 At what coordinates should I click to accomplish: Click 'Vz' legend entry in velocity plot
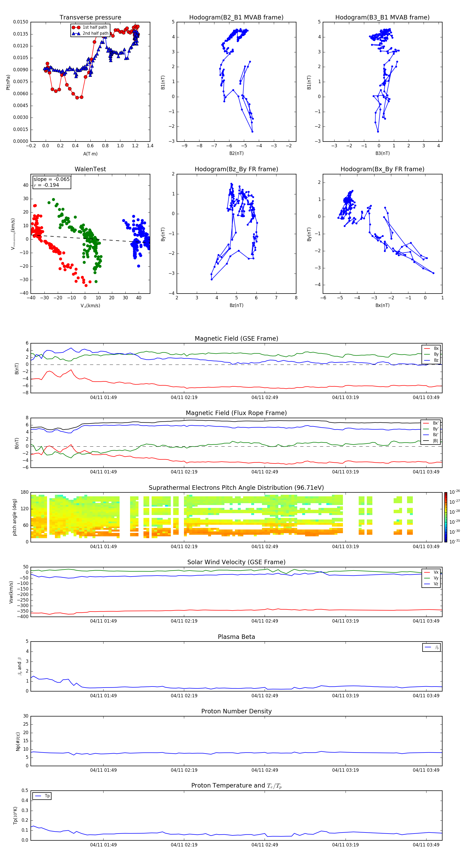pos(431,584)
